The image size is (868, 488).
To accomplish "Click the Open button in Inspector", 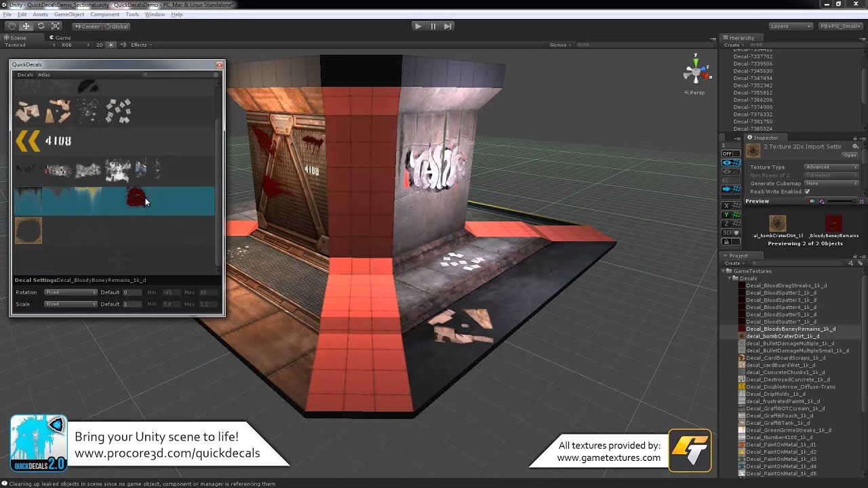I will pyautogui.click(x=850, y=155).
